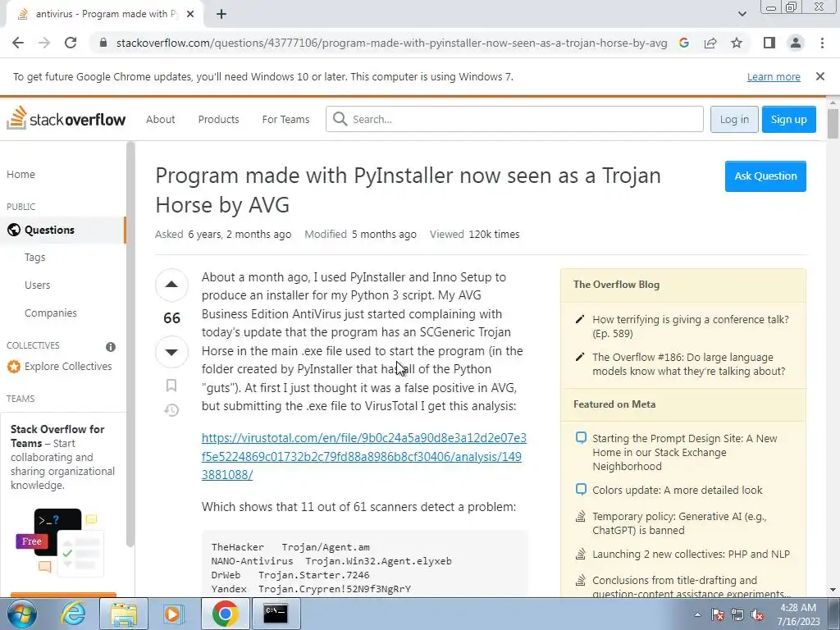The image size is (840, 630).
Task: Click the Search input field
Action: [x=514, y=119]
